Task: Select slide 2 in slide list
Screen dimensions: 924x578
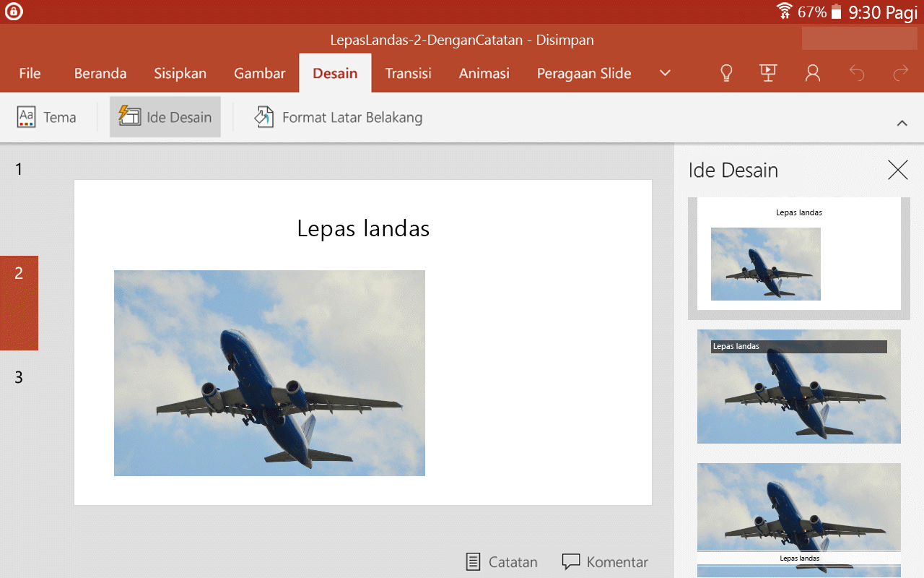Action: (x=19, y=303)
